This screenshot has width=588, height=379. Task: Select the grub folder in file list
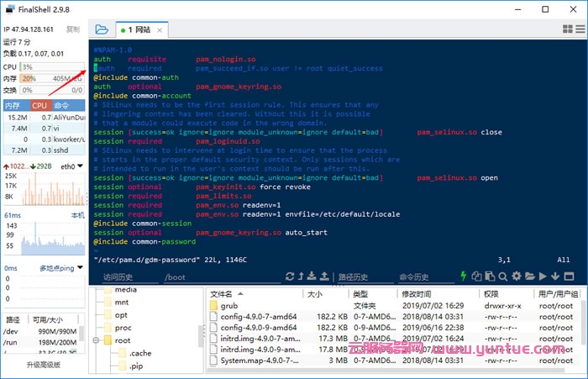point(229,306)
